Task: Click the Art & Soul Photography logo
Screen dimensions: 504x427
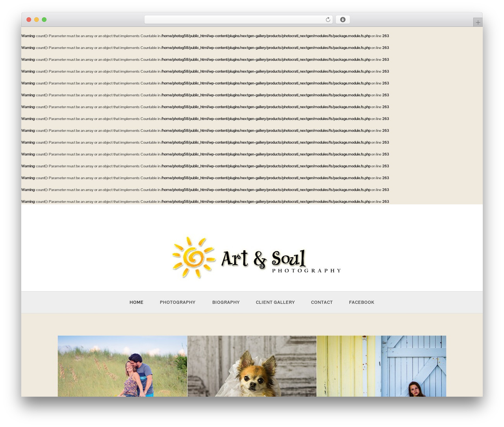Action: click(256, 258)
